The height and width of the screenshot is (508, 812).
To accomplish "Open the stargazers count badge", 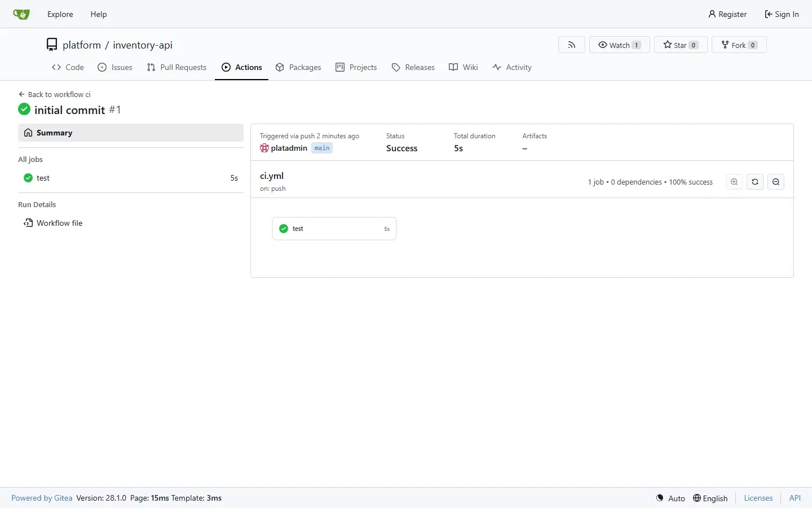I will (x=694, y=45).
